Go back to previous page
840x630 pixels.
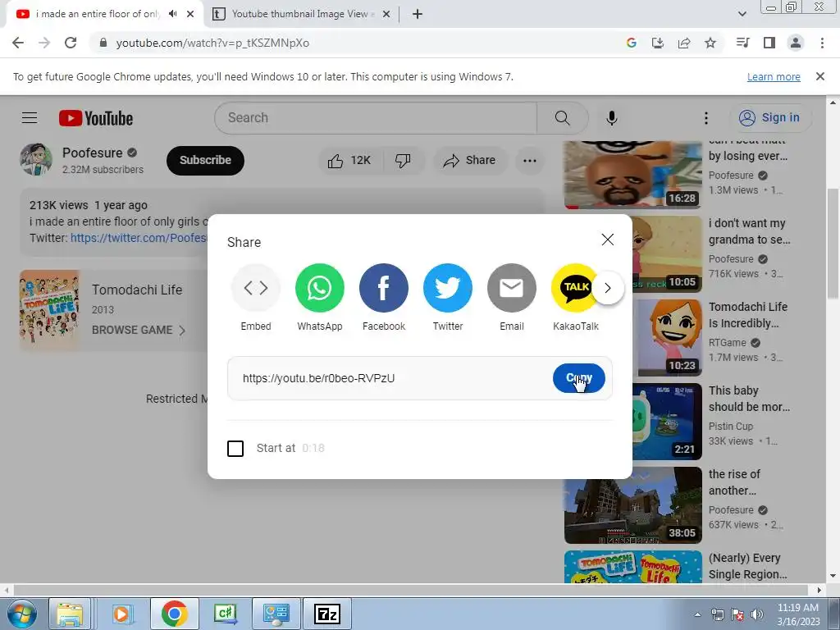point(18,43)
